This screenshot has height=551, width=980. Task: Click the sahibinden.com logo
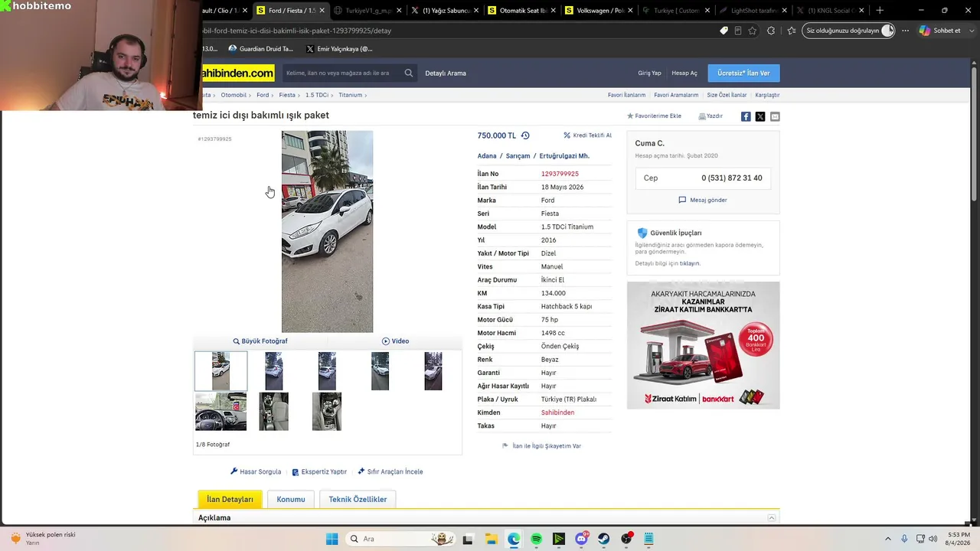[x=238, y=73]
